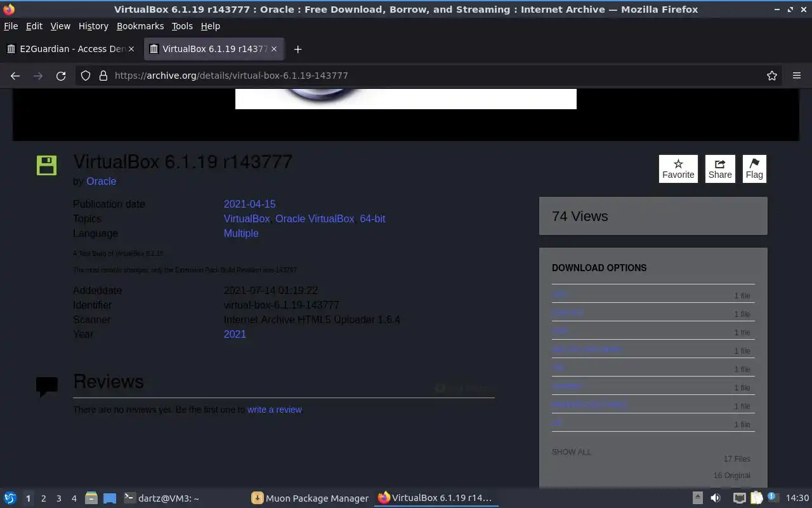Open file manager from taskbar
812x508 pixels.
pyautogui.click(x=91, y=498)
